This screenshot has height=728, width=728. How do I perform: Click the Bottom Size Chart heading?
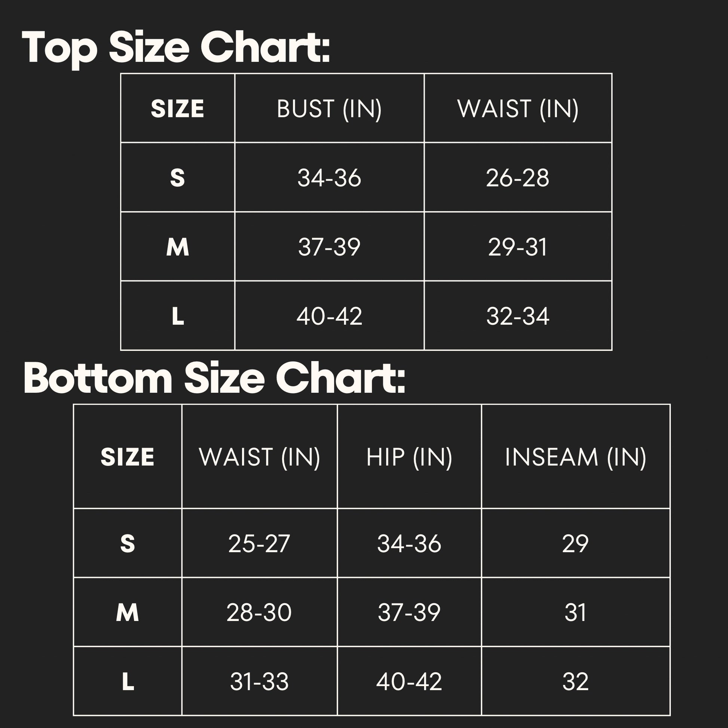214,378
